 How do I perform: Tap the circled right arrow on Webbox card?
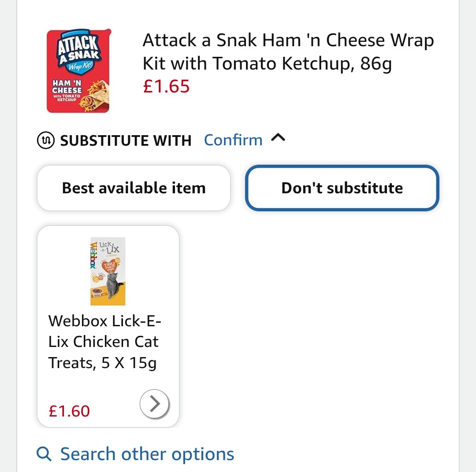click(154, 403)
